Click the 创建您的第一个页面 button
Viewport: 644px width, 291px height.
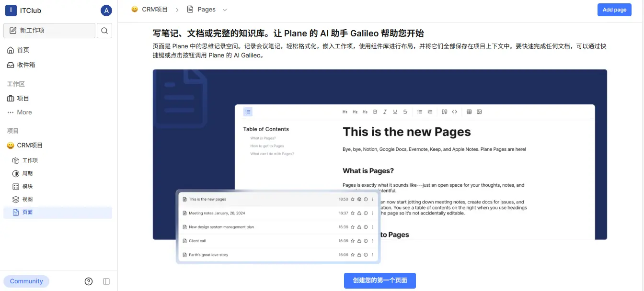pos(379,280)
